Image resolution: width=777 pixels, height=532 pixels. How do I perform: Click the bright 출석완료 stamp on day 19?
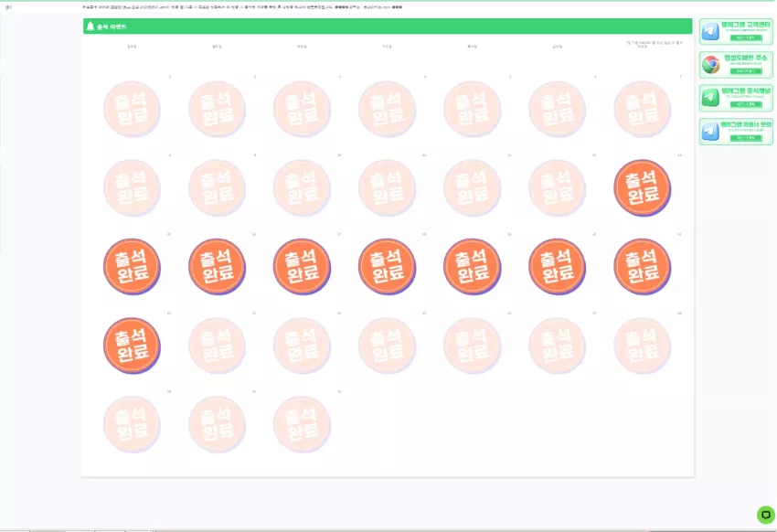coord(473,267)
